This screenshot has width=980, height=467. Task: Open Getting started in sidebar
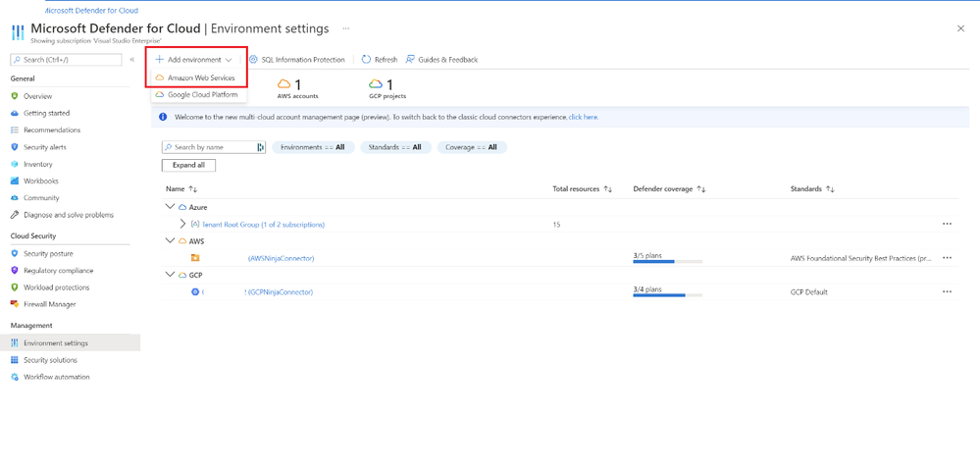point(47,113)
